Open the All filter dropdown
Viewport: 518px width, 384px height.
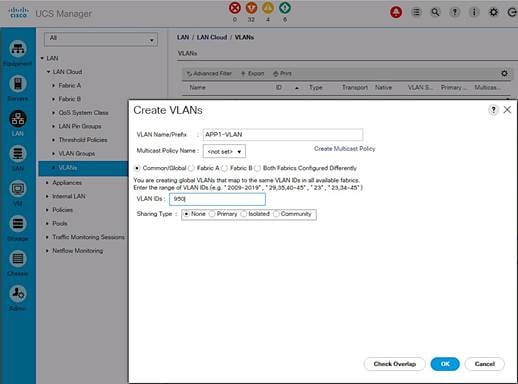pos(101,39)
